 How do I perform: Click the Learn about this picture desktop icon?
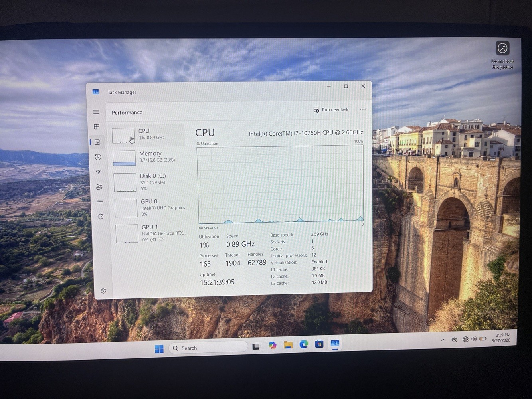point(502,55)
